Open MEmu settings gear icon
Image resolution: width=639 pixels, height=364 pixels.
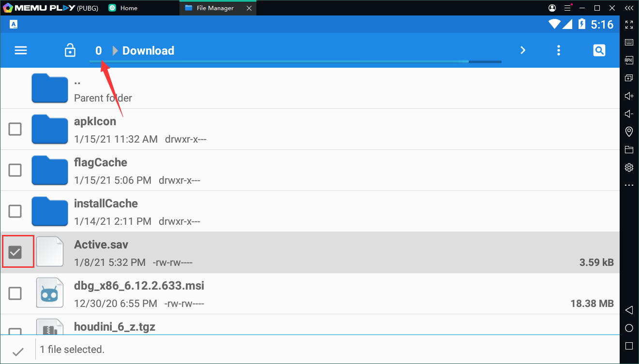pyautogui.click(x=629, y=167)
